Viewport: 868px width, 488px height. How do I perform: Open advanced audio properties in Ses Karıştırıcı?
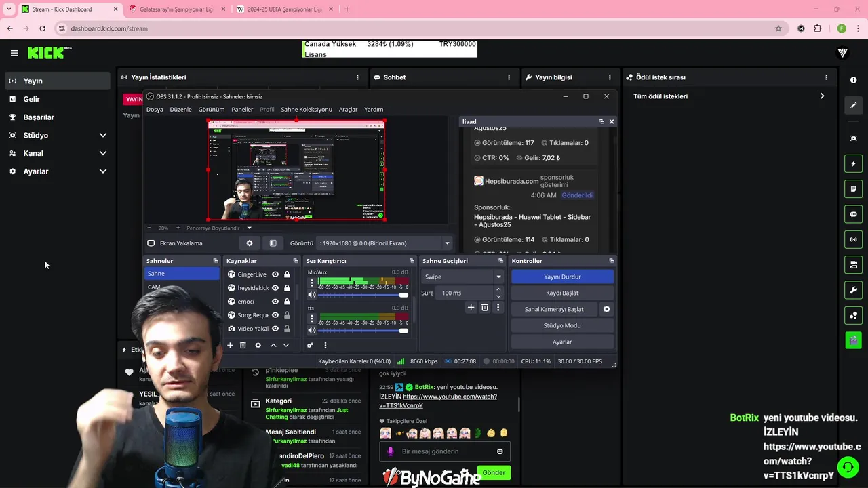310,345
